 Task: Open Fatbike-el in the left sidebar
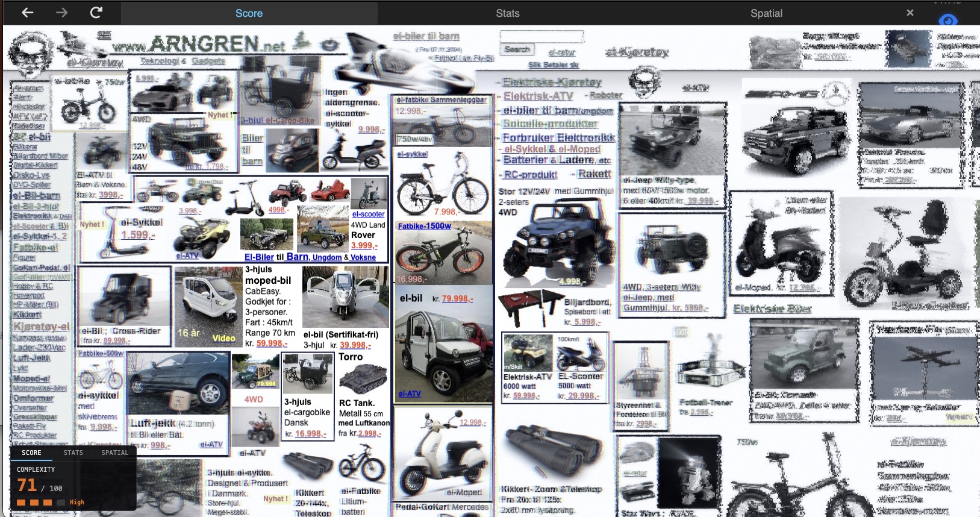(x=35, y=248)
